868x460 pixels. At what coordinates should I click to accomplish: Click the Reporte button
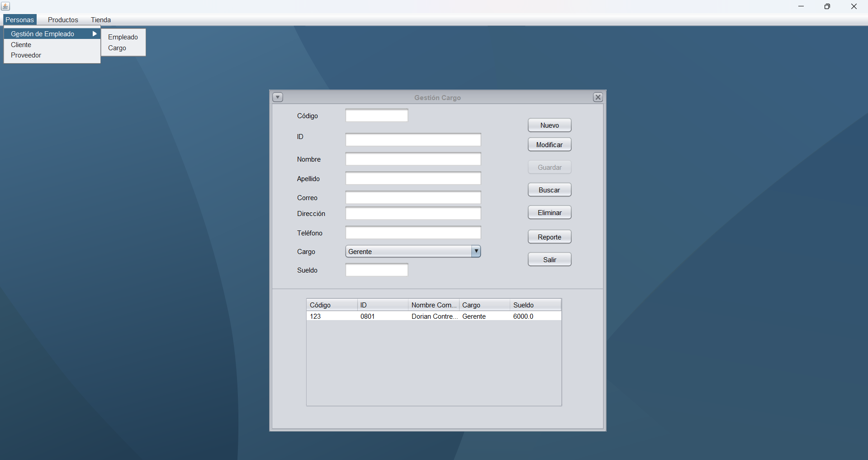pos(550,237)
